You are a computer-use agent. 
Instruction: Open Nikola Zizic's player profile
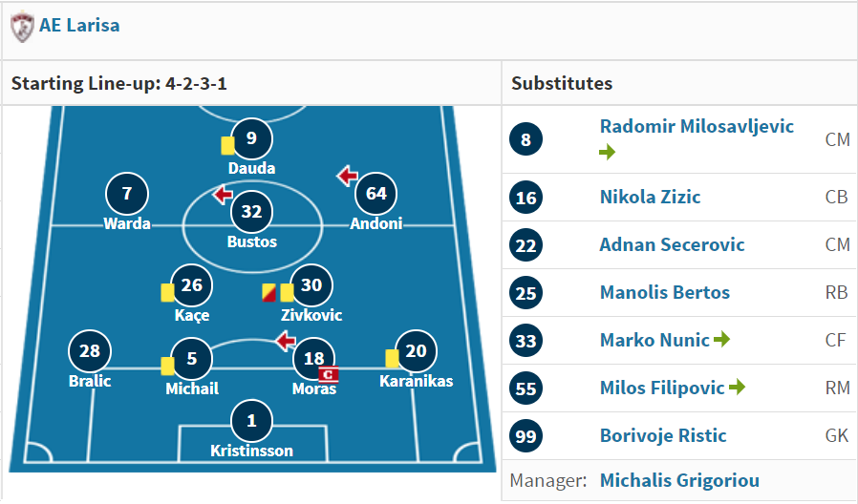pos(650,197)
